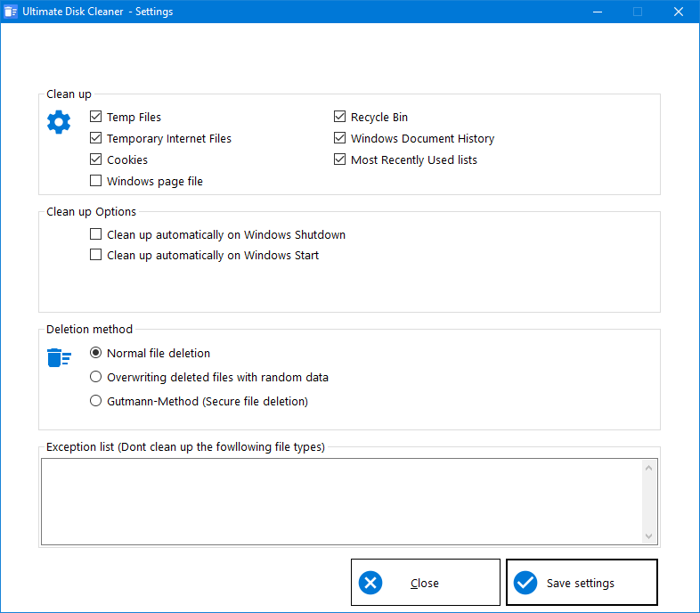Click the X icon on Close button

pyautogui.click(x=370, y=583)
